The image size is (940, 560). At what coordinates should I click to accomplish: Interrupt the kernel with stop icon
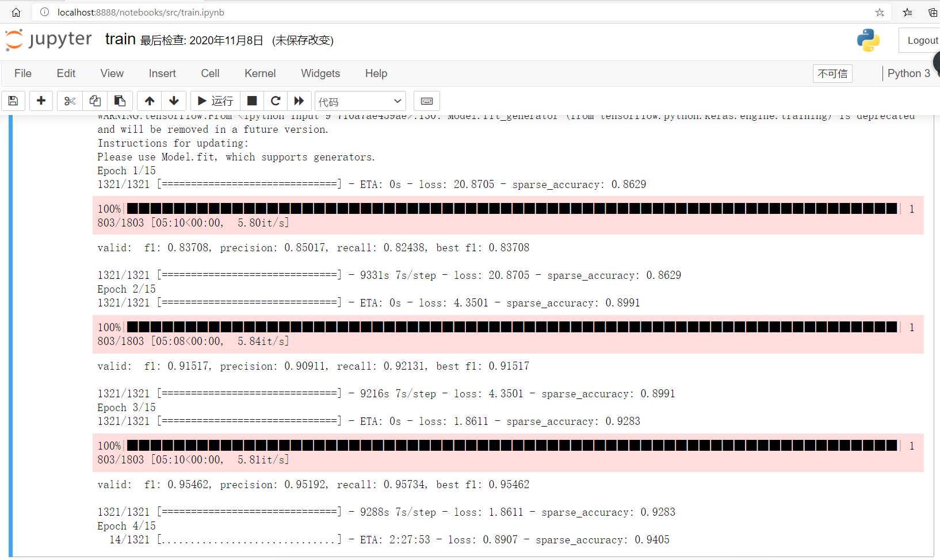(x=252, y=101)
